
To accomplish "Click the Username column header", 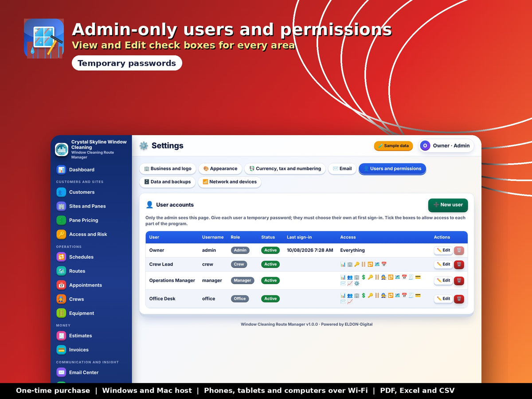I will tap(213, 237).
